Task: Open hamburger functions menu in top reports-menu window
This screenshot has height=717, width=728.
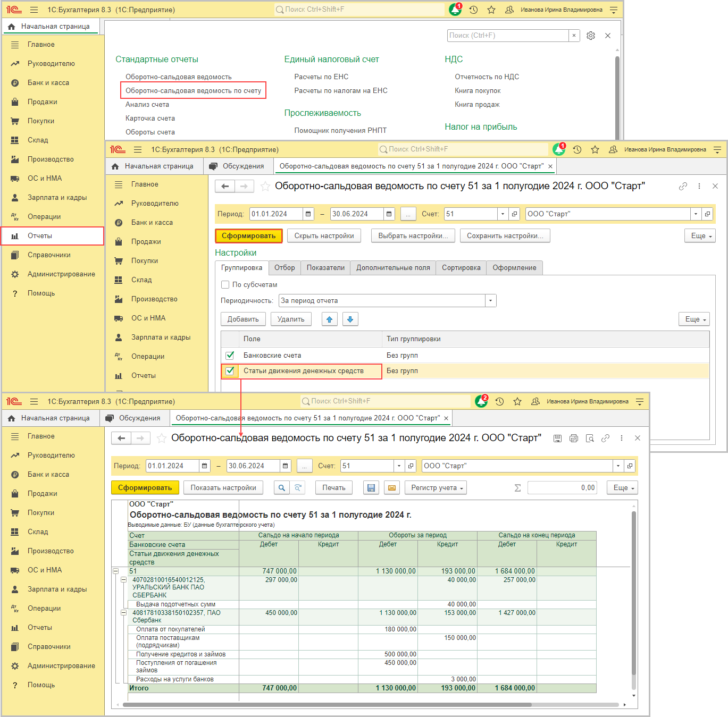Action: coord(34,10)
